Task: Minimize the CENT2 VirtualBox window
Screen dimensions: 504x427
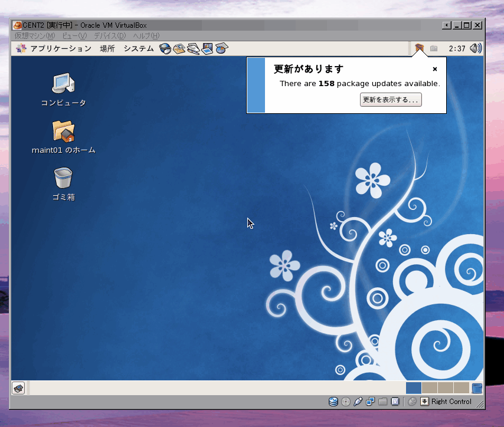Action: pyautogui.click(x=457, y=25)
